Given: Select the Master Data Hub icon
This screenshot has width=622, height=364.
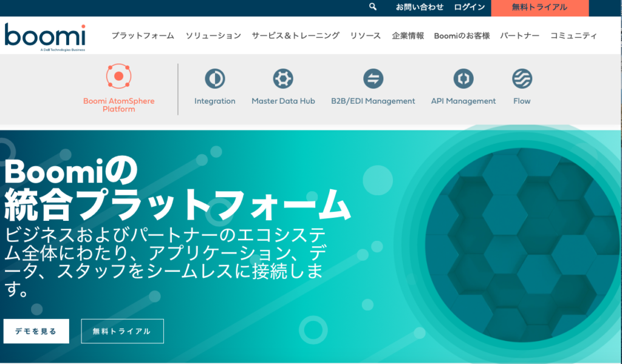Looking at the screenshot, I should (x=283, y=78).
